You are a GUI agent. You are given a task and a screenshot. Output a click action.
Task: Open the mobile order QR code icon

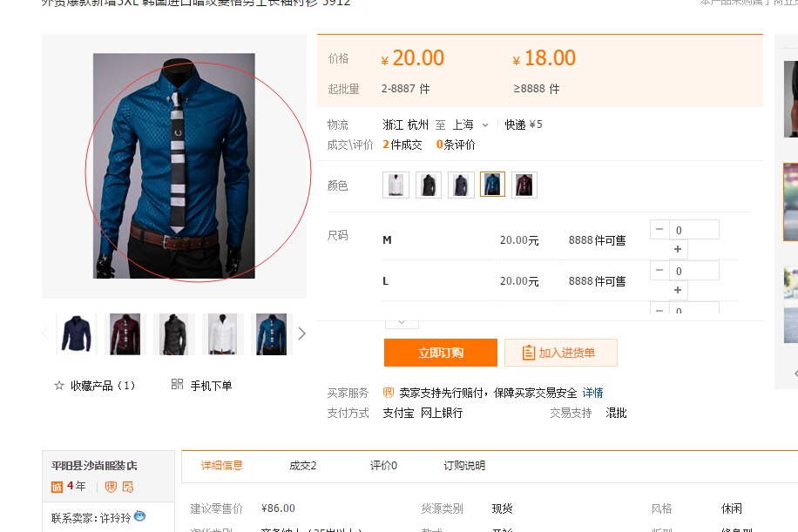[177, 385]
